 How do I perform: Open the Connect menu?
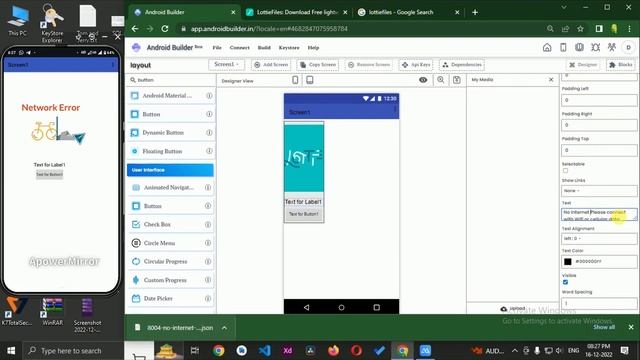(239, 48)
